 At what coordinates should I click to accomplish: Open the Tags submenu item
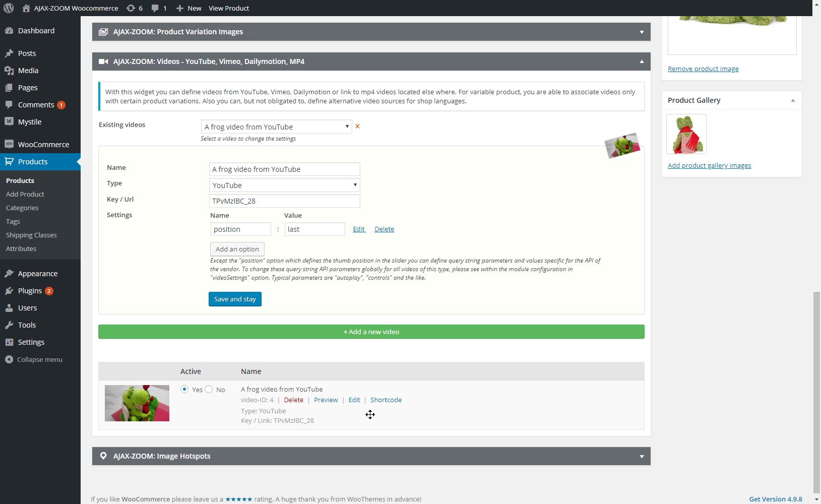(13, 221)
